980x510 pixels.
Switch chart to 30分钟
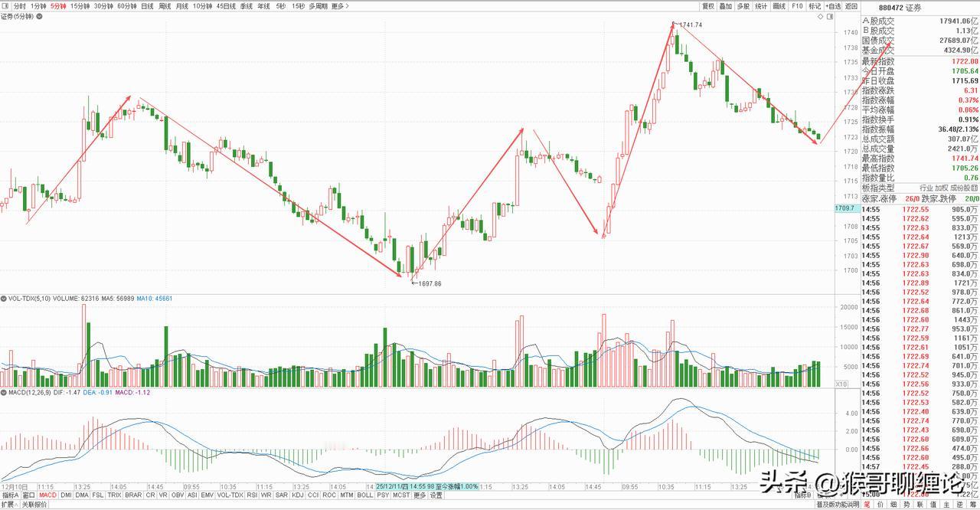point(103,6)
